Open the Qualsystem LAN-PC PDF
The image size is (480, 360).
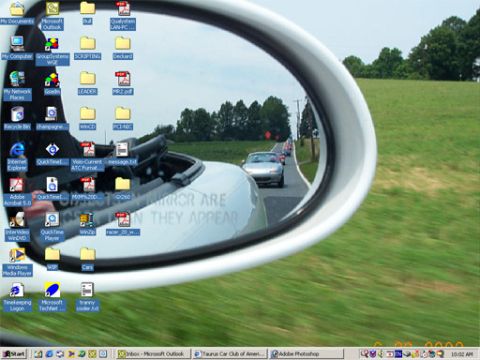(x=123, y=16)
